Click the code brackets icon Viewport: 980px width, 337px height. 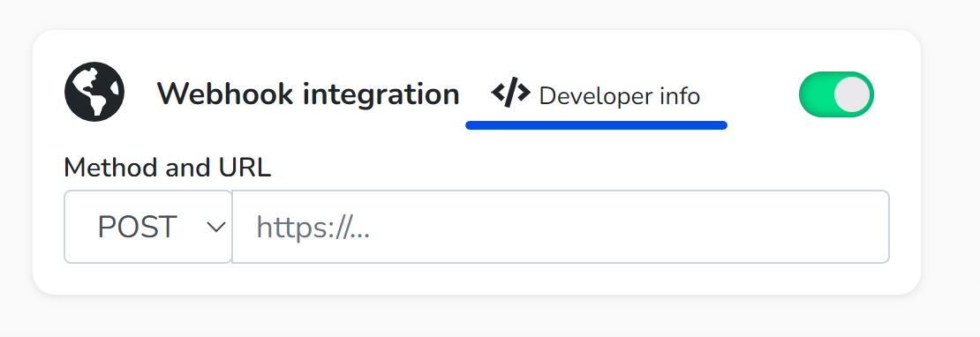[x=510, y=94]
